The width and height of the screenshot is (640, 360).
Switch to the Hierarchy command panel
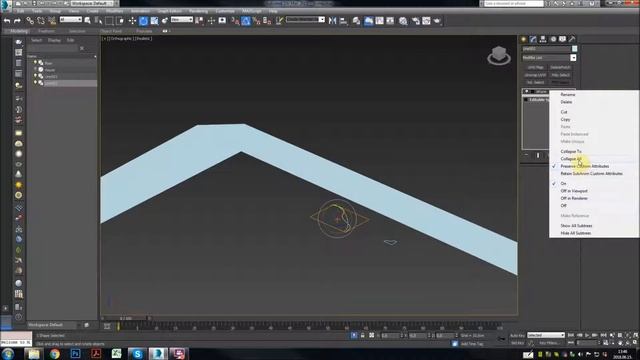543,39
